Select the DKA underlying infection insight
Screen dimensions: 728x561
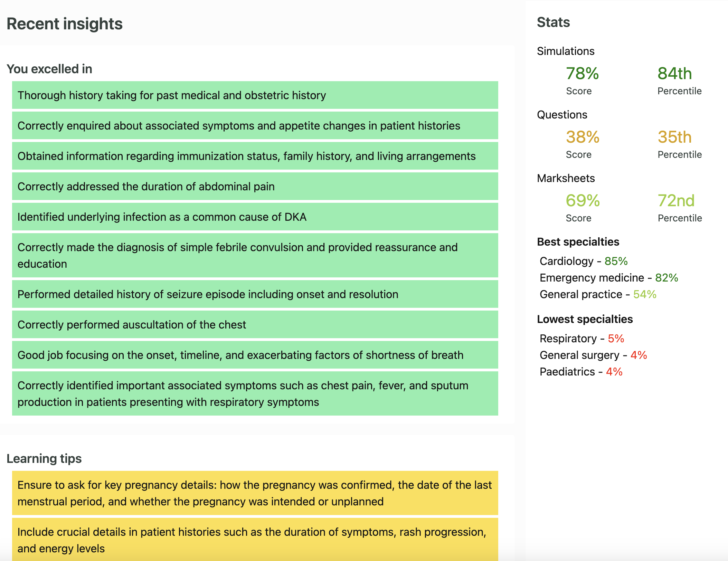click(x=255, y=217)
